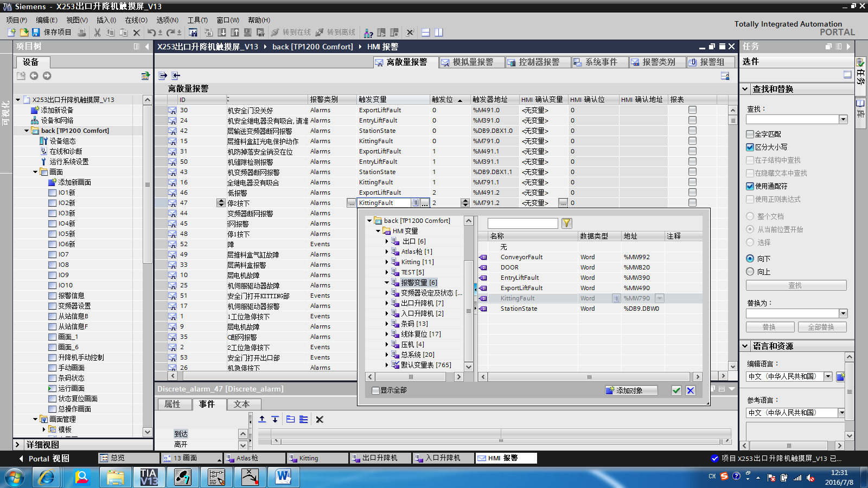The image size is (868, 488).
Task: Save the project with the floppy disk icon
Action: pyautogui.click(x=36, y=33)
